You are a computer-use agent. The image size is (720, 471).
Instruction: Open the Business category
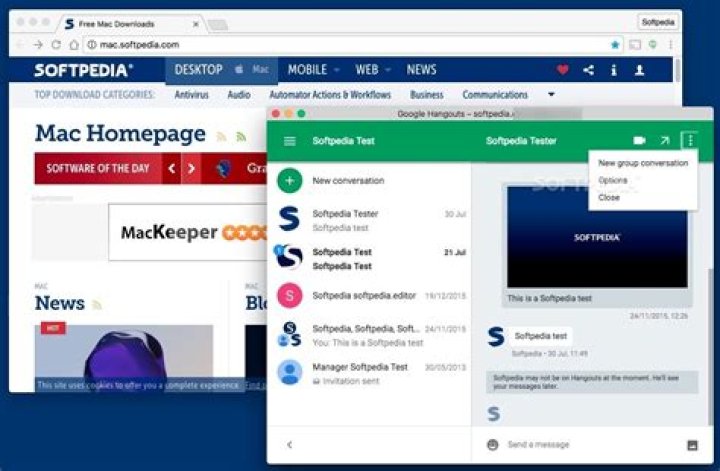tap(427, 95)
